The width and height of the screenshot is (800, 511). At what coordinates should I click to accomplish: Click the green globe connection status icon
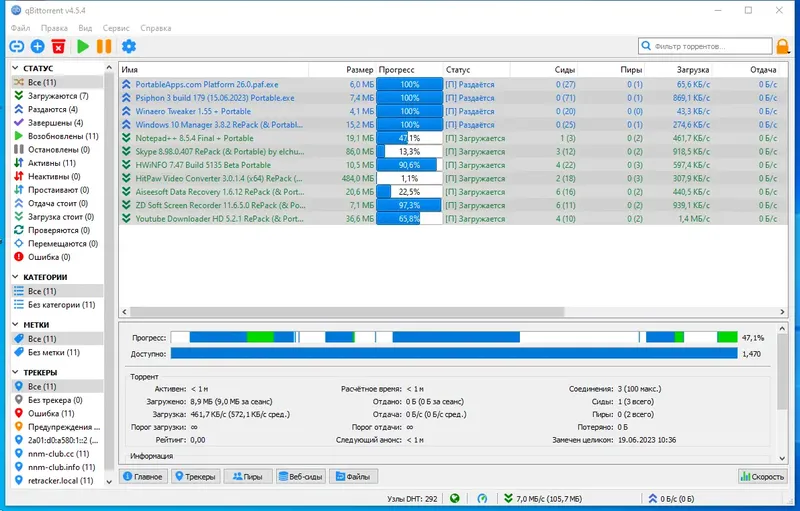[455, 499]
